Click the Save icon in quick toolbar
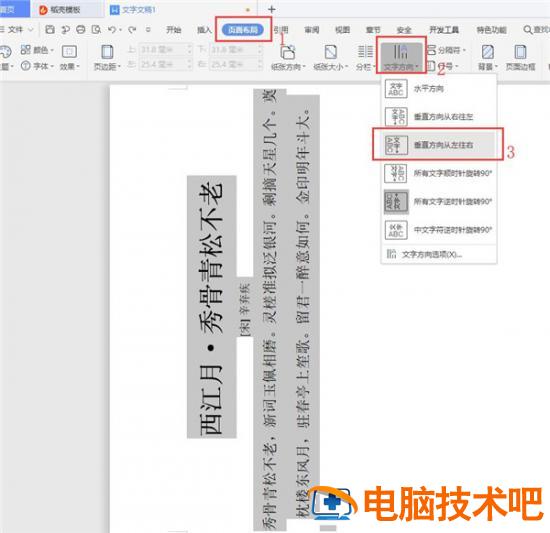Viewport: 550px width, 533px height. point(50,29)
